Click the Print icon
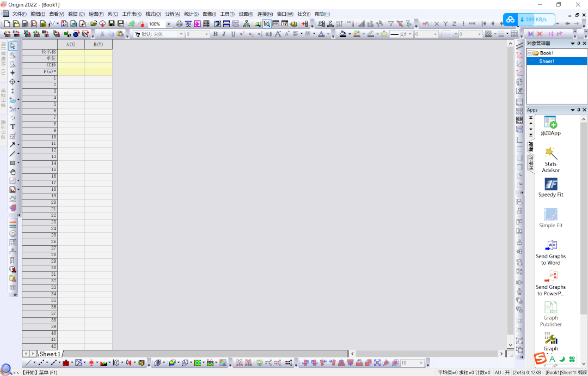The width and height of the screenshot is (588, 376). [179, 23]
